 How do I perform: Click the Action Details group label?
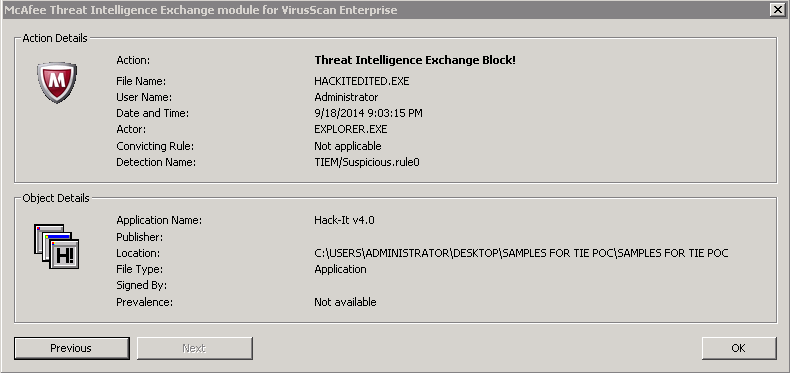(55, 38)
